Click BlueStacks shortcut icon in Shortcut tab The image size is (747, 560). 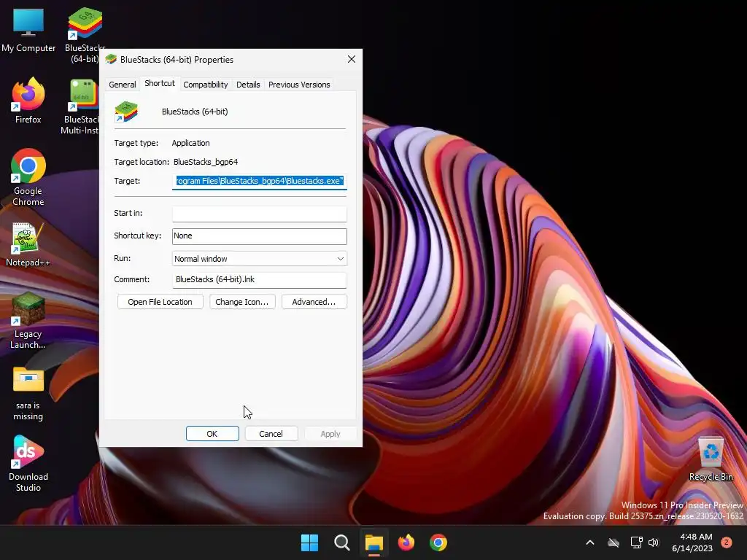pos(126,112)
